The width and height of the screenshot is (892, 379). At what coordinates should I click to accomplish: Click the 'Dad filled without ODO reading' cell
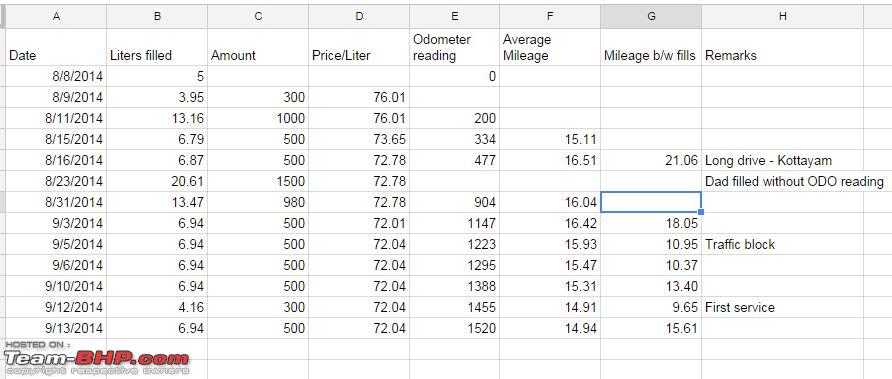pyautogui.click(x=794, y=182)
